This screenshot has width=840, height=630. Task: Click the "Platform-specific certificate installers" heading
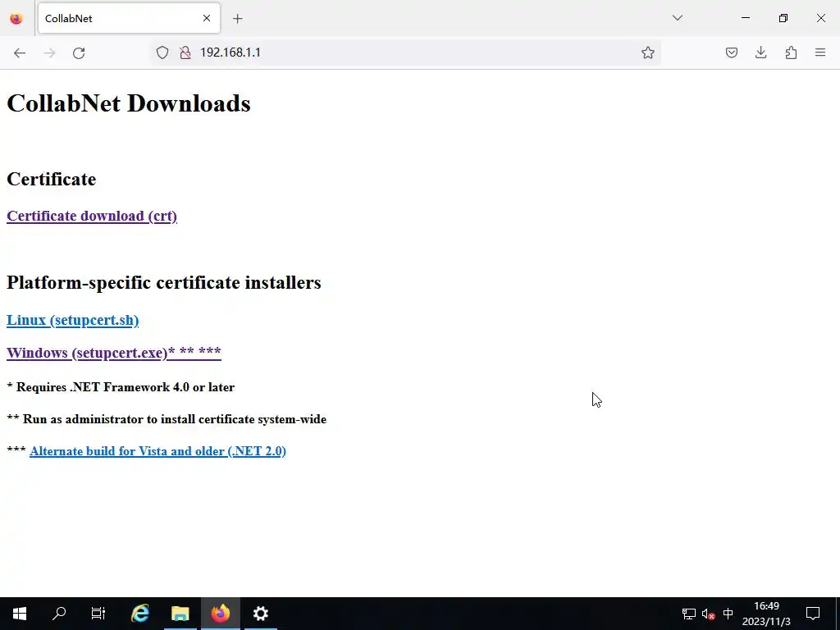point(164,282)
